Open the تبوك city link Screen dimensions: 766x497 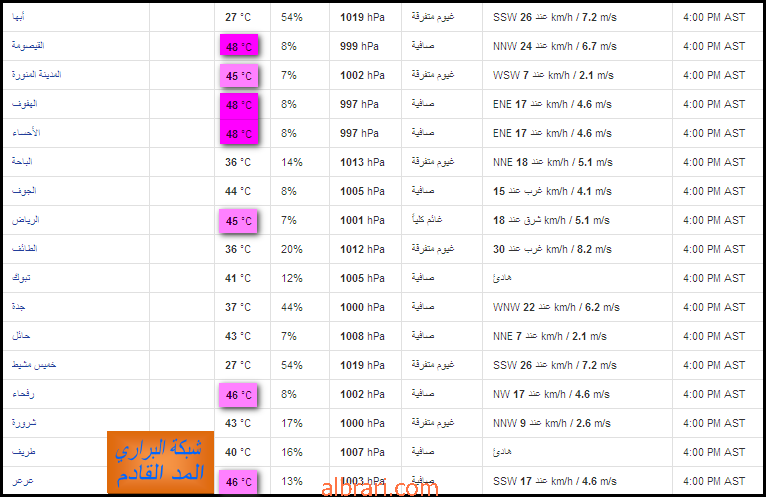(21, 278)
